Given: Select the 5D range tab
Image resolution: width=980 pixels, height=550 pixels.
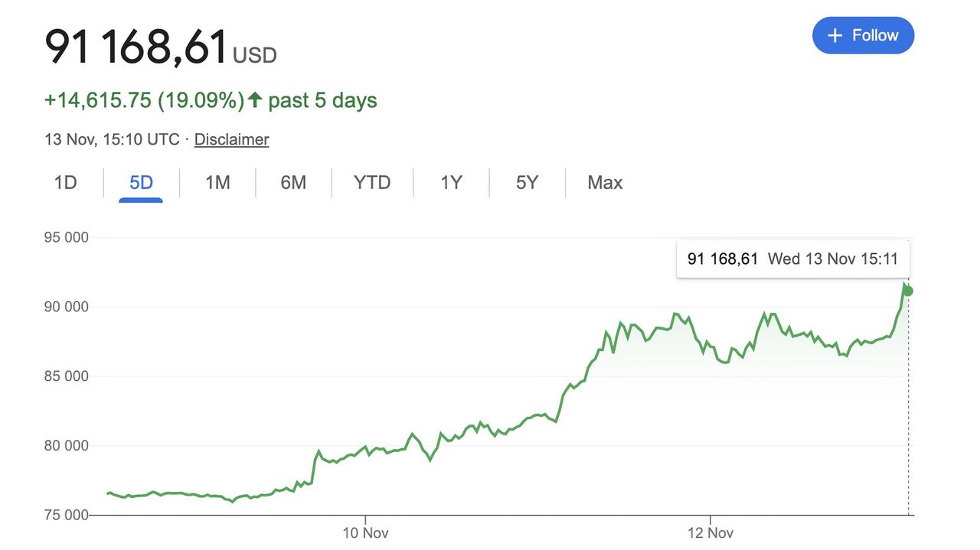Looking at the screenshot, I should (141, 183).
